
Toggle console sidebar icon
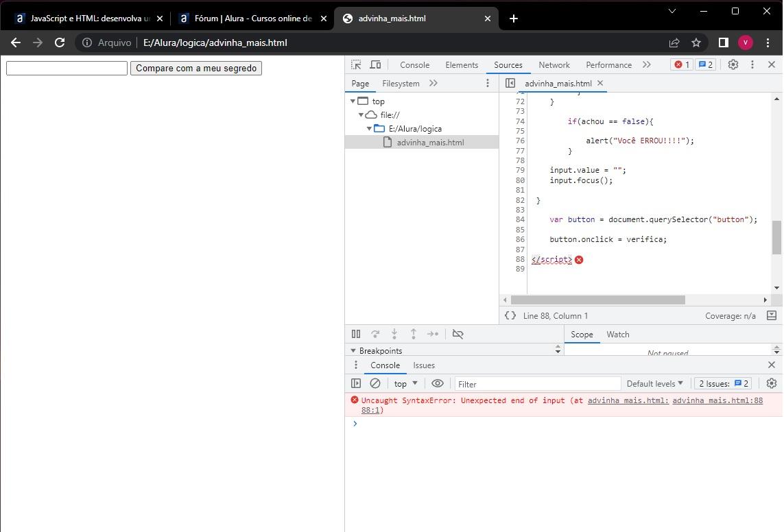(356, 383)
